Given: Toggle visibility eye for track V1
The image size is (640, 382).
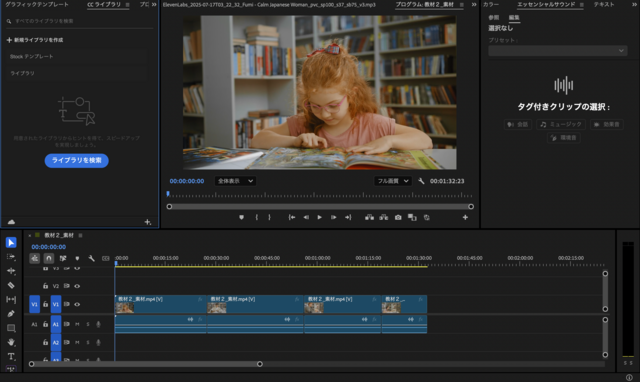Looking at the screenshot, I should 77,304.
